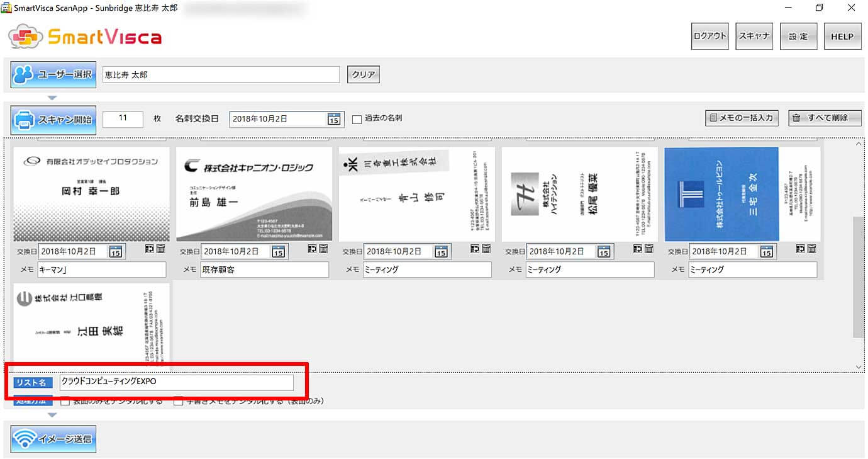Screen dimensions: 868x459
Task: Open the スキャナ settings button
Action: (x=754, y=37)
